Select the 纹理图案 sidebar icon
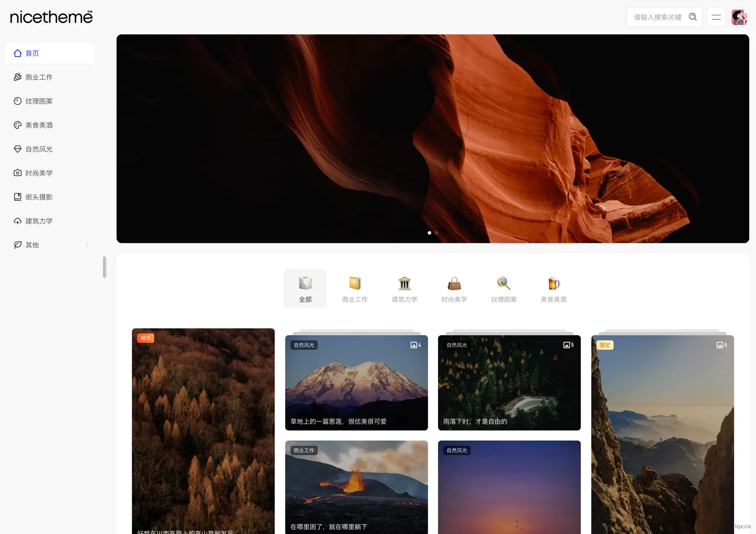The width and height of the screenshot is (756, 534). tap(17, 101)
